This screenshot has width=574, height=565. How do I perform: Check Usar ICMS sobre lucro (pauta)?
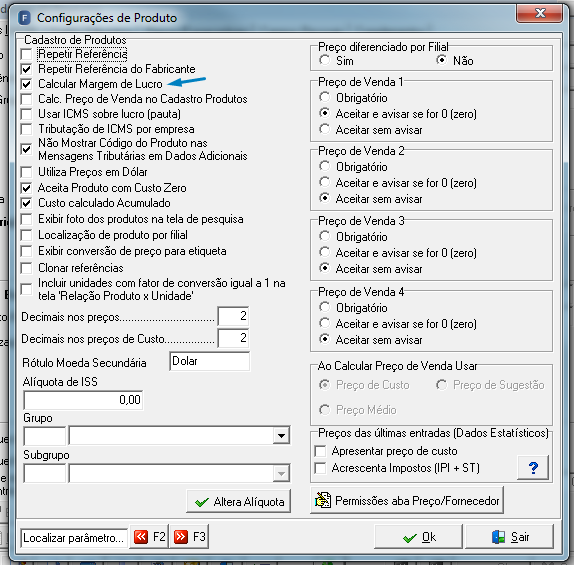pyautogui.click(x=26, y=114)
